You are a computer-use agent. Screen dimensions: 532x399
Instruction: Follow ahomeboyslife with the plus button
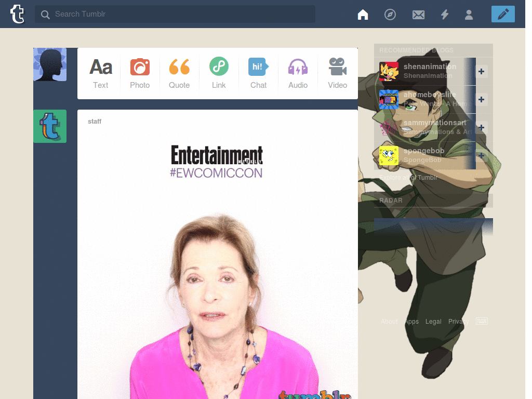click(x=481, y=99)
